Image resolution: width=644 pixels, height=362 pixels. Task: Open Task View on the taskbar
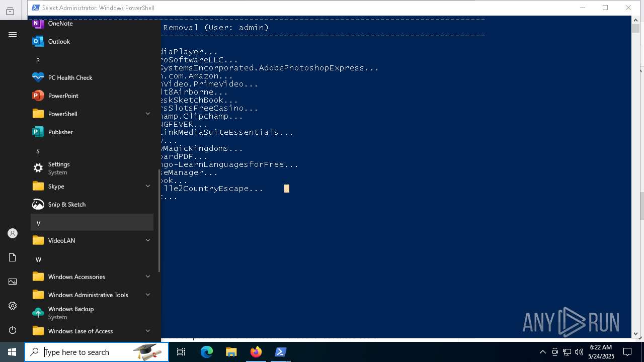[181, 352]
